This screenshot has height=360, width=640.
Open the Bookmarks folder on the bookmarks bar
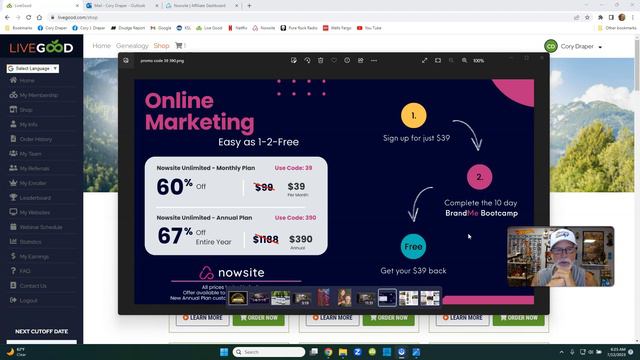(x=19, y=28)
